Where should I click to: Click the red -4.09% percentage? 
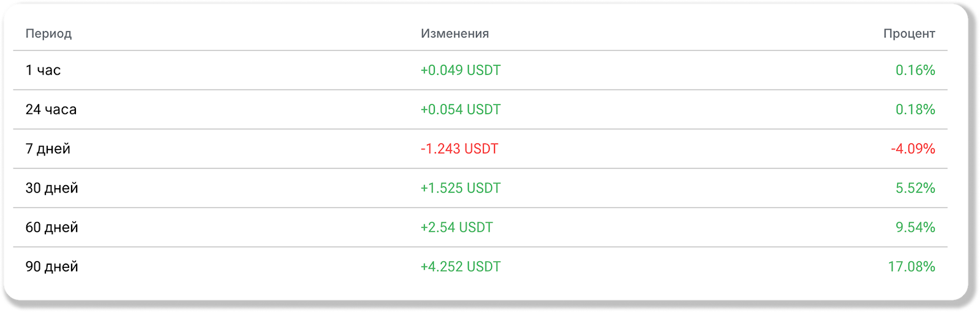pyautogui.click(x=913, y=149)
